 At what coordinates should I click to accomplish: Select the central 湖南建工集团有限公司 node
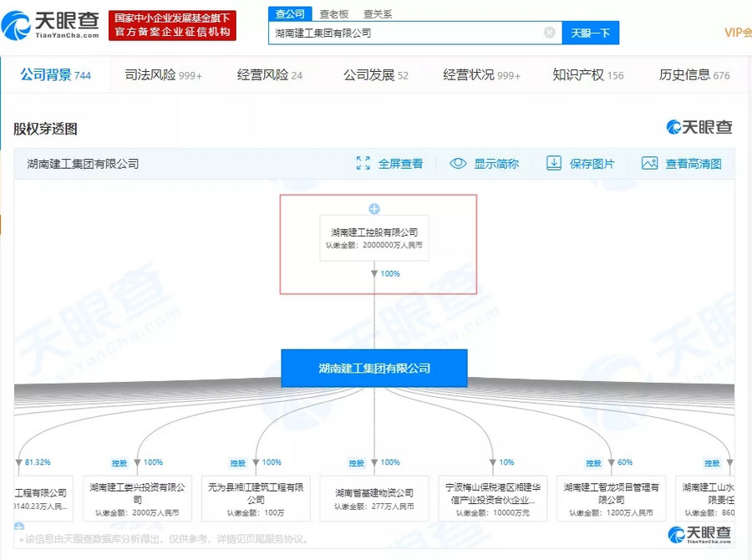(x=373, y=368)
